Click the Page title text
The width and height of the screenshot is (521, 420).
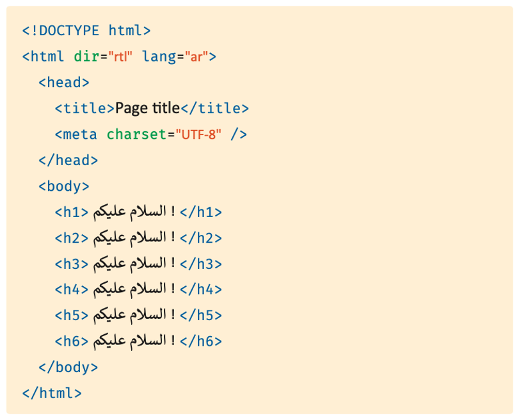point(147,108)
